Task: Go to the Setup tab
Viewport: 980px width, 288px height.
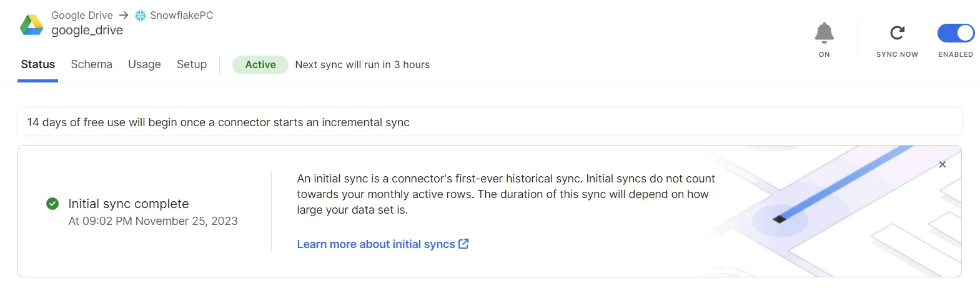Action: point(192,64)
